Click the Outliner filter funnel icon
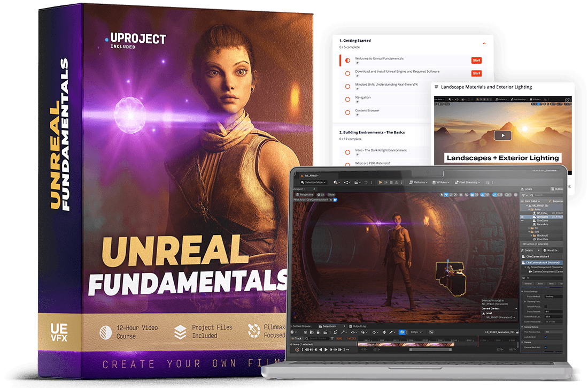The image size is (588, 388). click(x=524, y=195)
